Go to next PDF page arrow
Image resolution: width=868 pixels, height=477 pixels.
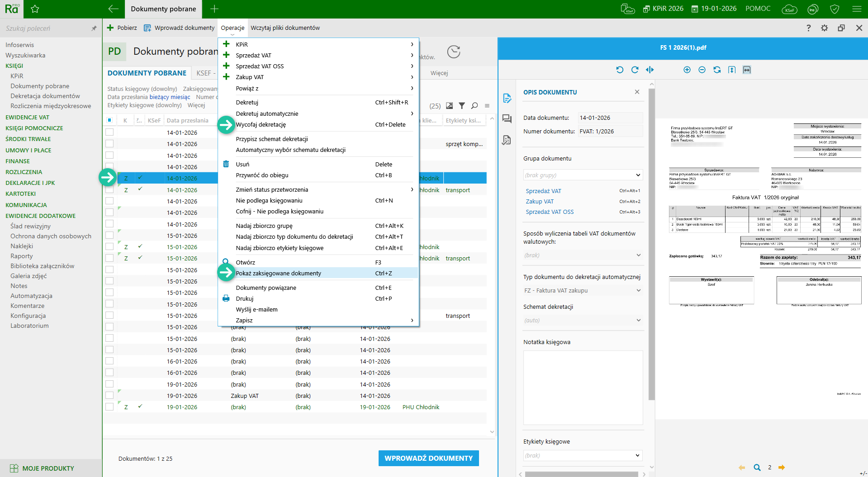pyautogui.click(x=782, y=468)
